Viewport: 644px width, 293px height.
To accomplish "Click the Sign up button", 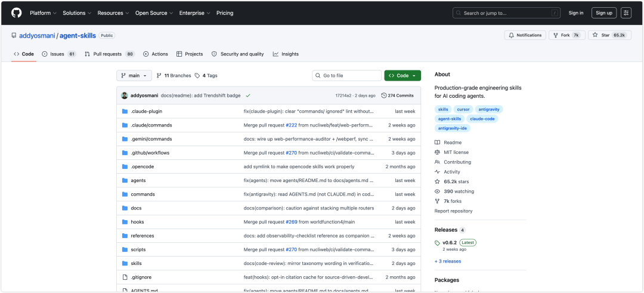I will [603, 13].
